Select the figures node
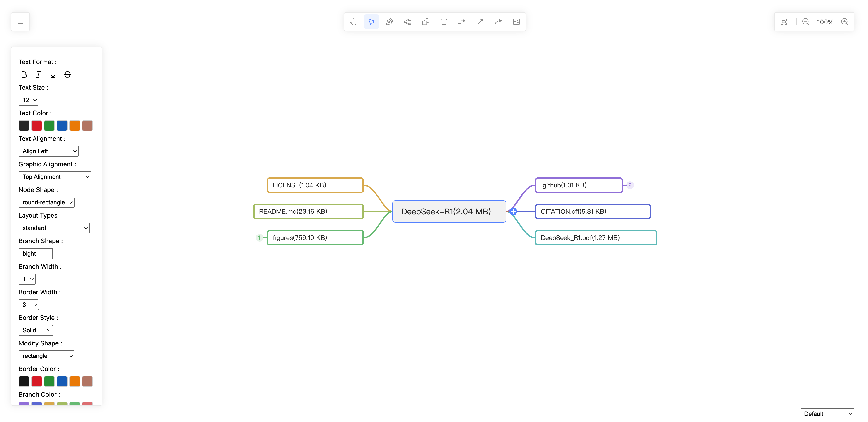Image resolution: width=868 pixels, height=422 pixels. click(x=315, y=238)
